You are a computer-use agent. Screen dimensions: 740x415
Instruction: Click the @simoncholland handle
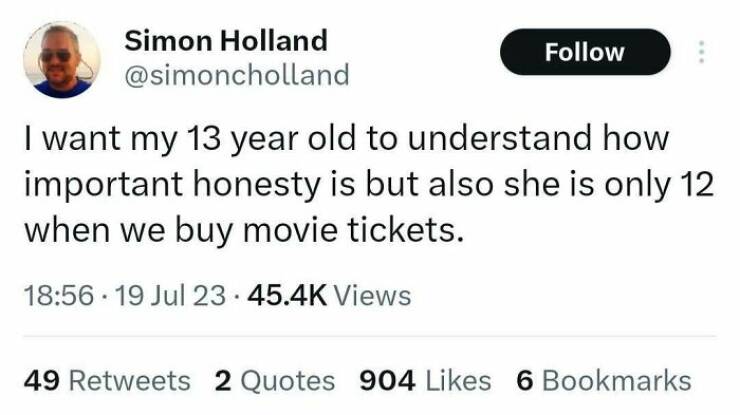click(x=236, y=74)
